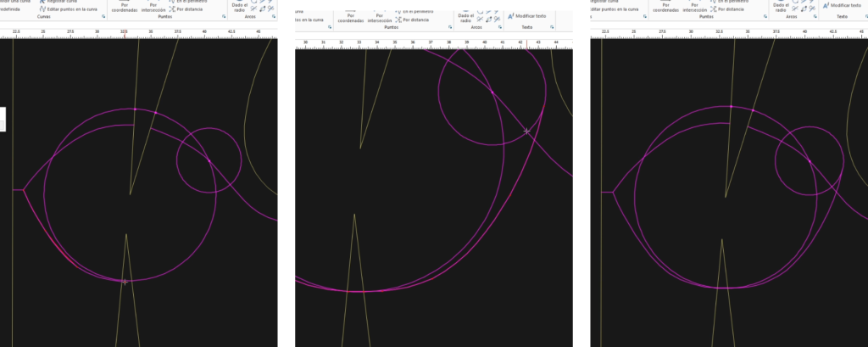Viewport: 868px width, 347px height.
Task: Click 'Por distancia' label in middle screenshot
Action: (415, 20)
